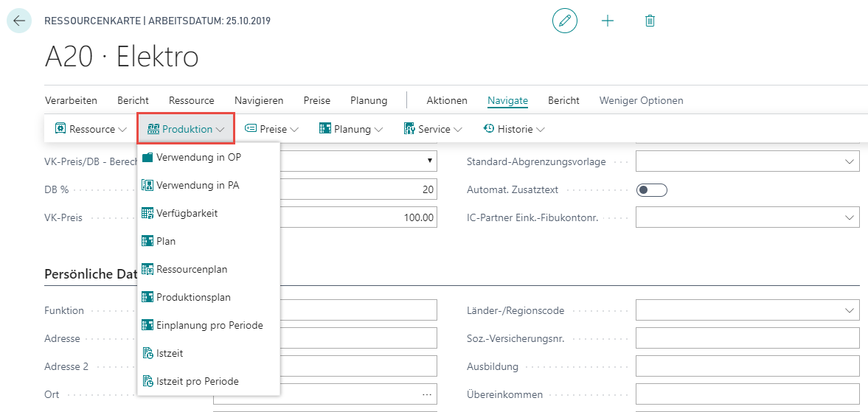Click the Einplanung pro Periode icon
Image resolution: width=868 pixels, height=412 pixels.
pyautogui.click(x=147, y=325)
